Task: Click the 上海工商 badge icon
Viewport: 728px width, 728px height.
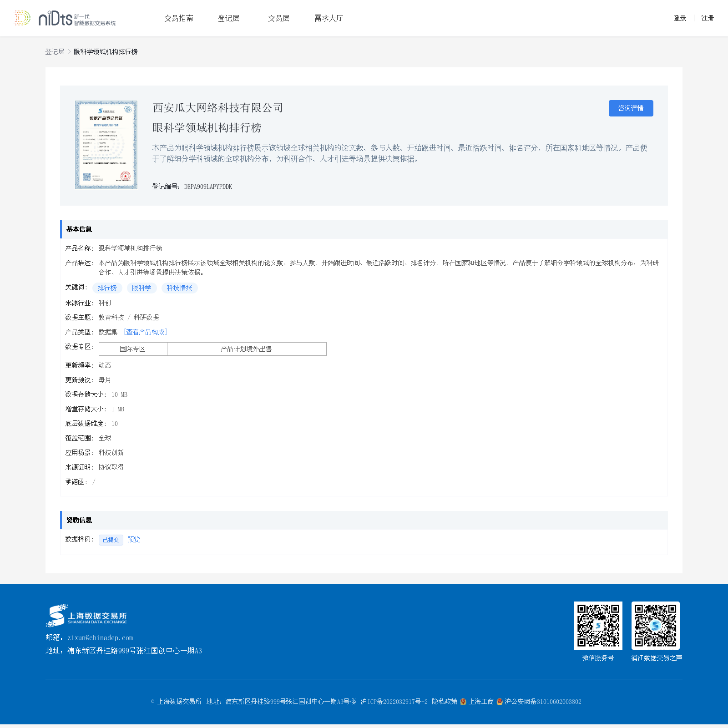Action: point(463,702)
